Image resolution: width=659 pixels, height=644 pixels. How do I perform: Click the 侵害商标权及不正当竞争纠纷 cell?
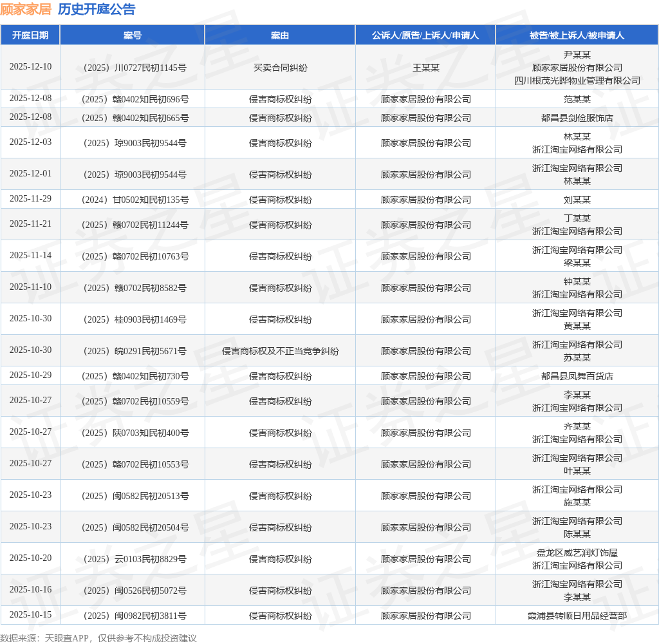coord(281,351)
